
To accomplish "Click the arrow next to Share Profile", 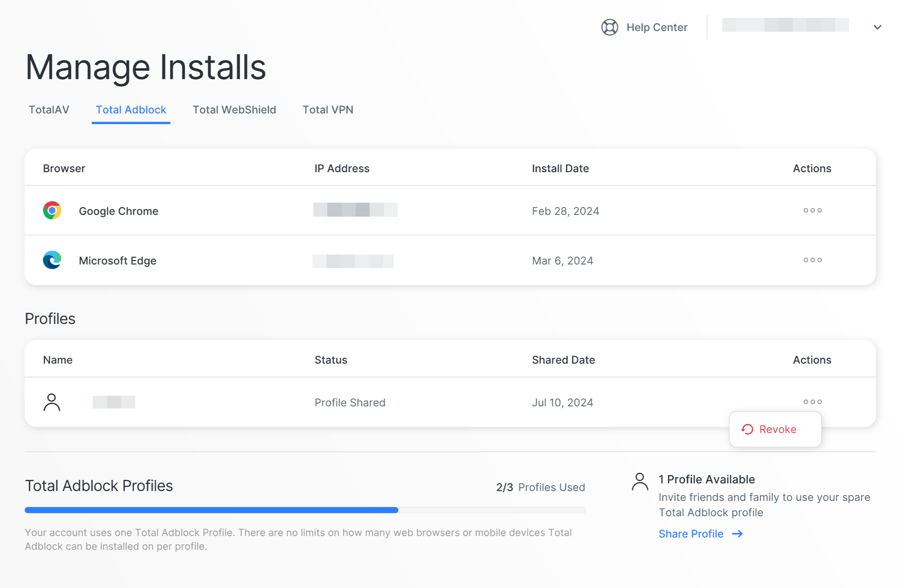I will 737,534.
